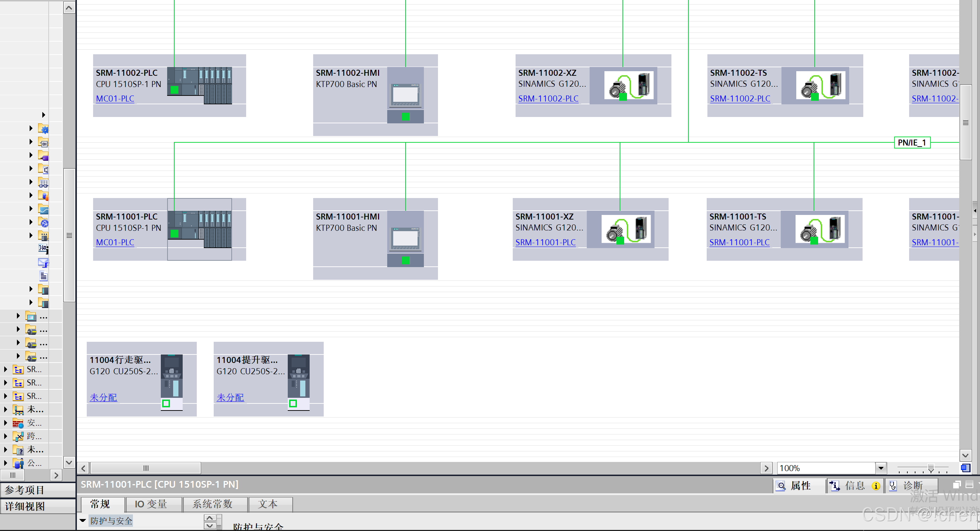
Task: Click the PN/IE_1 network label
Action: (x=912, y=143)
